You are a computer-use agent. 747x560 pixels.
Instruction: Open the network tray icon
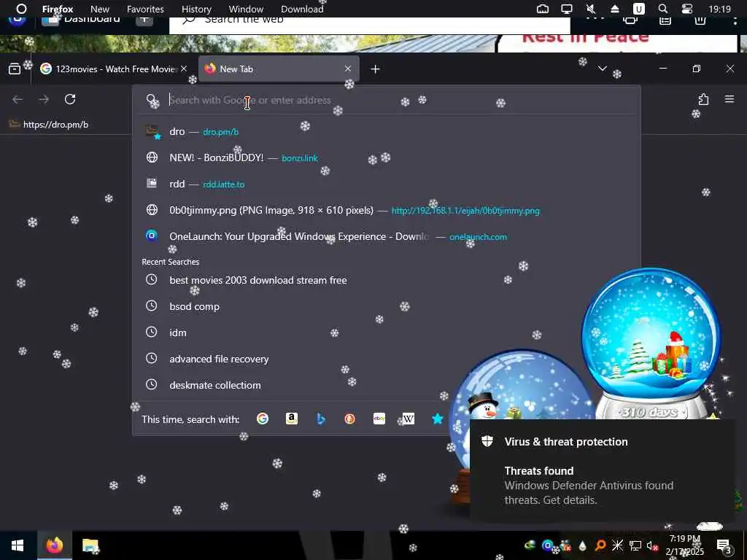click(x=635, y=545)
